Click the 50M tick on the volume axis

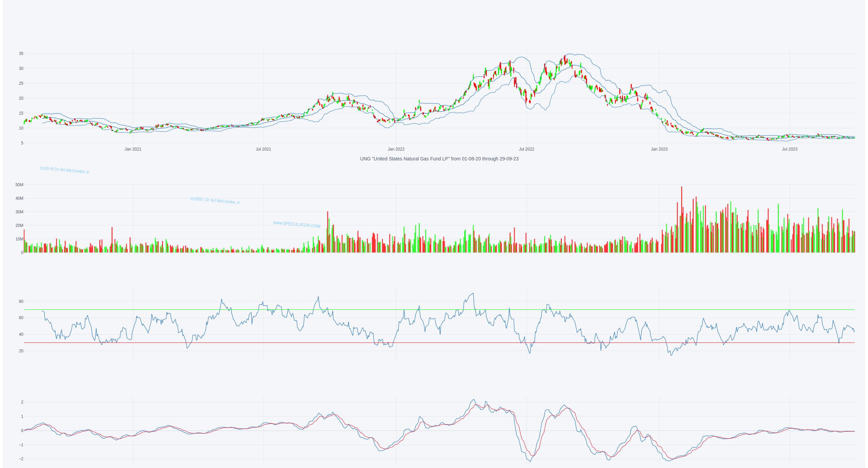[x=19, y=185]
